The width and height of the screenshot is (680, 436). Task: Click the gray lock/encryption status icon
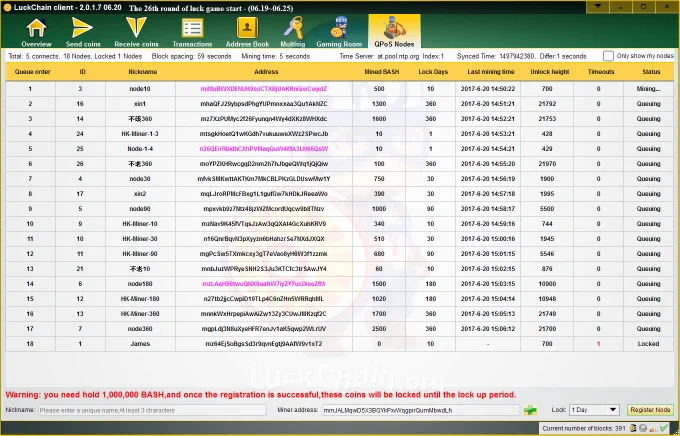pyautogui.click(x=643, y=429)
